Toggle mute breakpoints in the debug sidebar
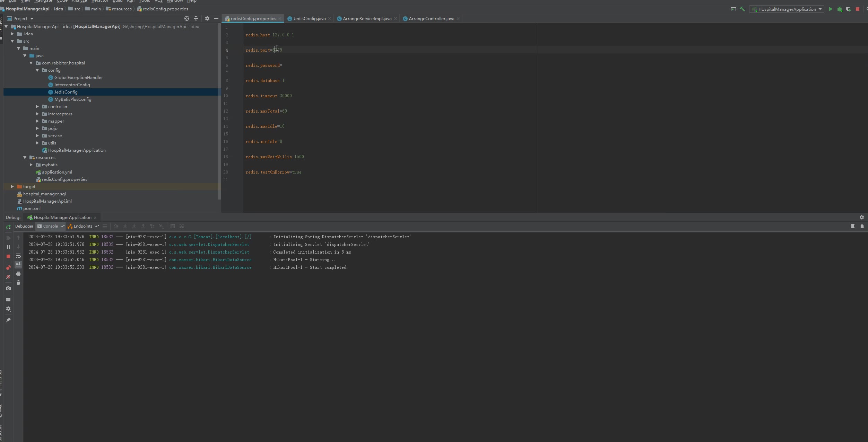 pos(8,277)
